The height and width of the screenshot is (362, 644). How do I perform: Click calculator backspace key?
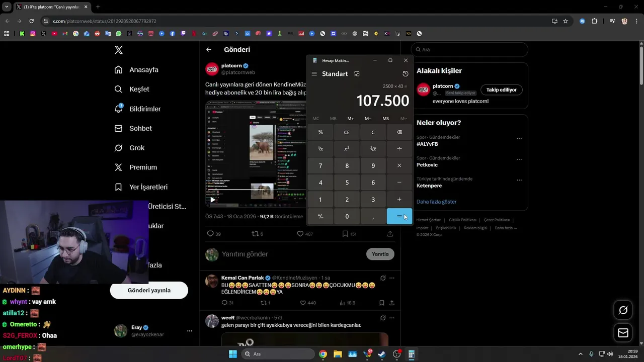(x=399, y=132)
